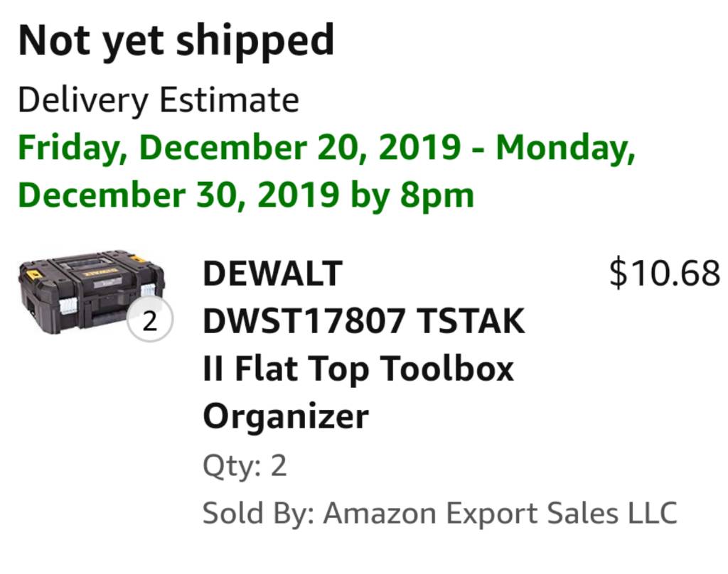Click the "DWST17807 TSTAK" model line
Viewport: 728px width, 574px height.
[363, 321]
